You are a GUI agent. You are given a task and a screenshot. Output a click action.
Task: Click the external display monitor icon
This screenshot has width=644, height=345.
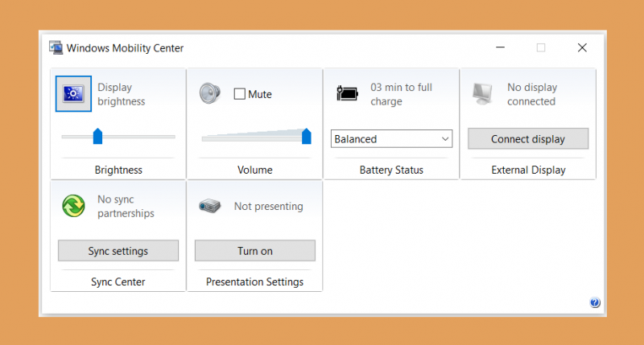click(482, 93)
